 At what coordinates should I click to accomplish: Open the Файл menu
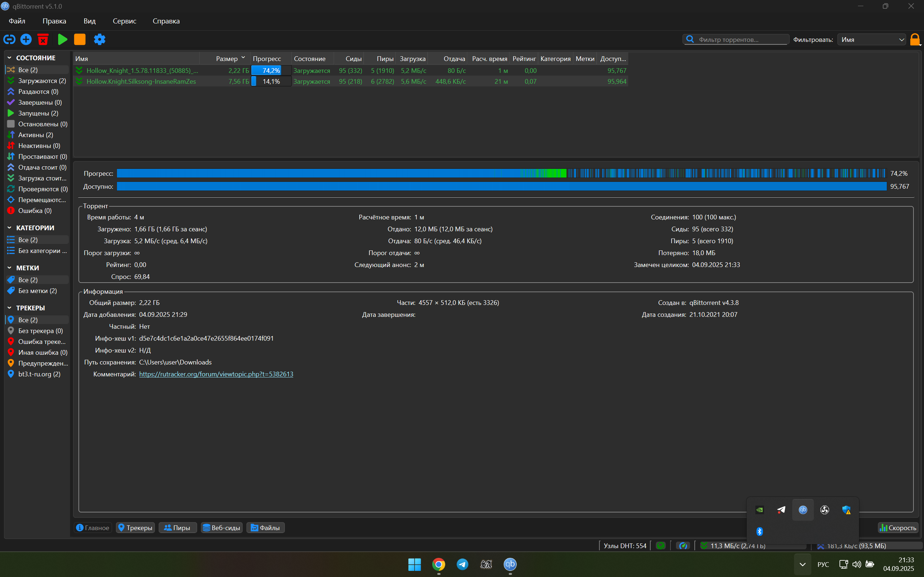point(17,21)
